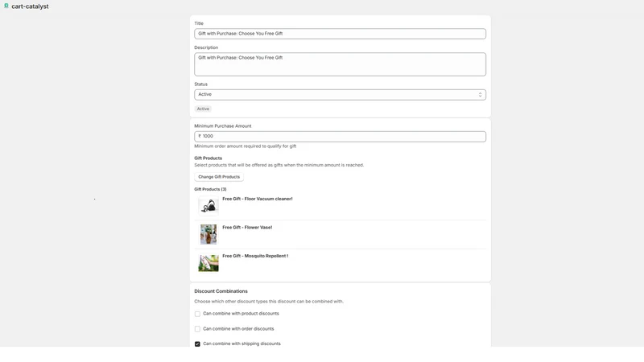Screen dimensions: 644x362
Task: Select Free Gift - Floor Vacuum cleaner title
Action: (x=258, y=199)
